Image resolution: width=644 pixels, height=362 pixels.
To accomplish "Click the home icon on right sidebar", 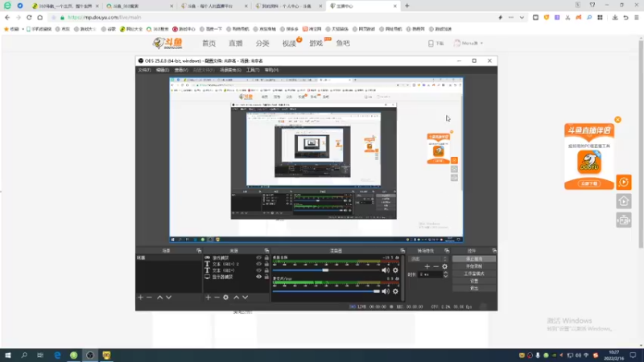I will [623, 201].
